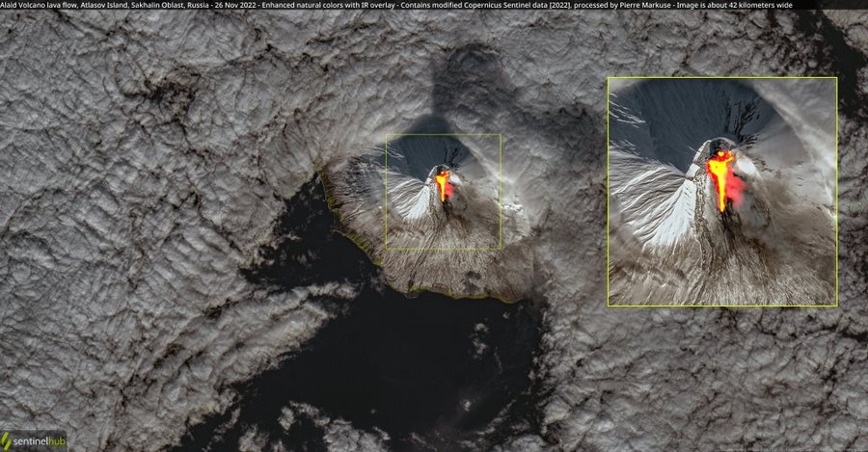The image size is (868, 452).
Task: Click the Sentinel Hub logo icon
Action: tap(10, 439)
